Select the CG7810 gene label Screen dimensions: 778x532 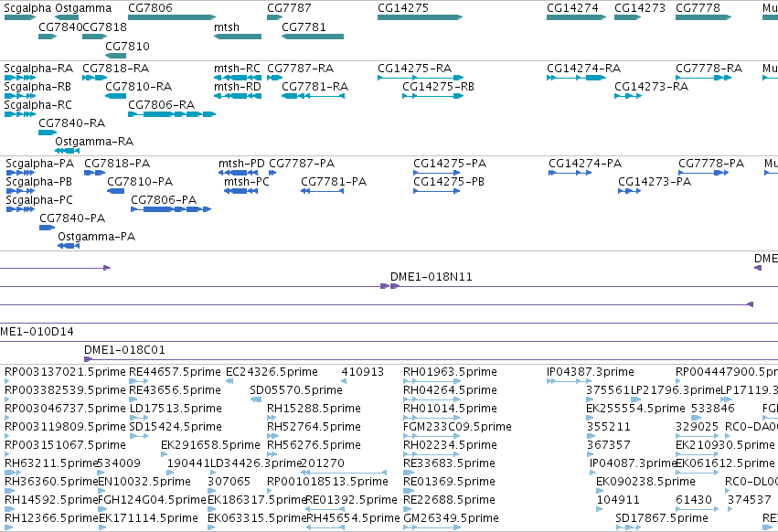coord(127,46)
